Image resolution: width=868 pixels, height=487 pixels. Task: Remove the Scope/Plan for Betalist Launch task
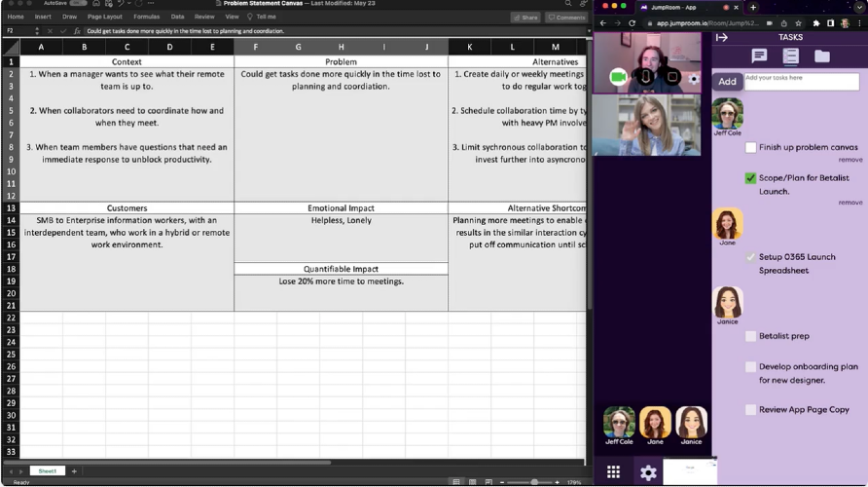tap(850, 203)
